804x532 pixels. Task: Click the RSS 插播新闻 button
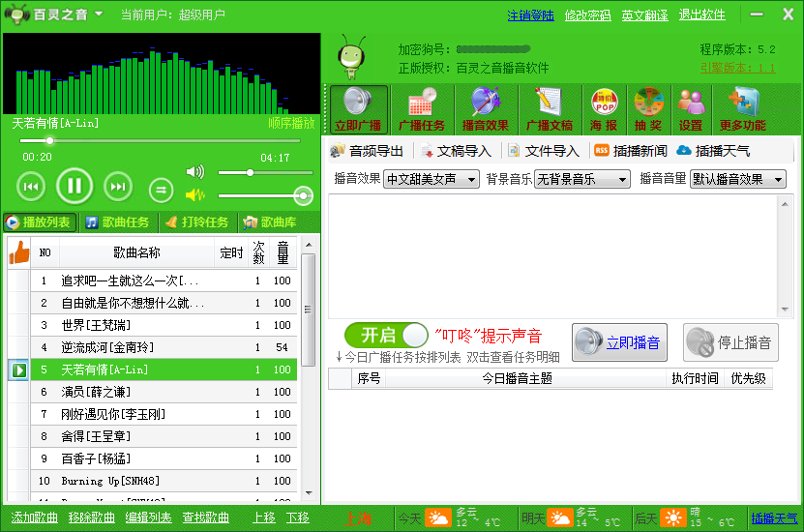tap(631, 151)
